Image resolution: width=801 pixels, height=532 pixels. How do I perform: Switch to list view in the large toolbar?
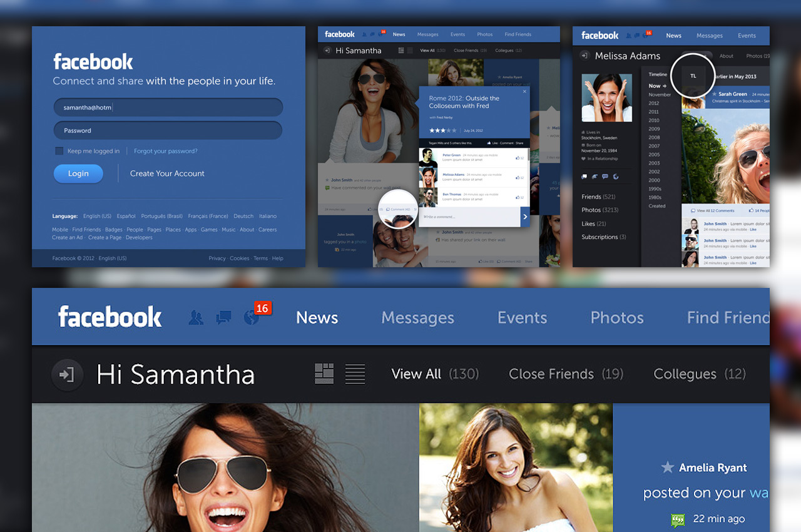[355, 374]
